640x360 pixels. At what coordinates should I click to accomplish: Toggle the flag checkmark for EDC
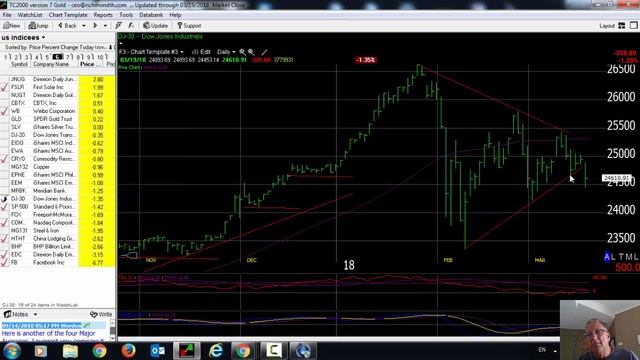[x=4, y=254]
